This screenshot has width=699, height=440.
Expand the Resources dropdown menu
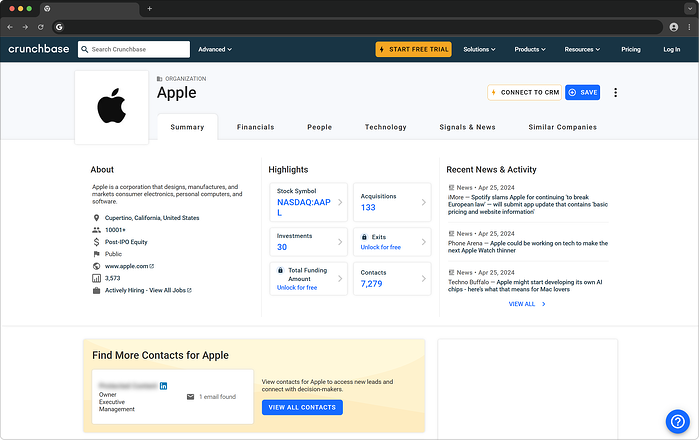point(582,49)
